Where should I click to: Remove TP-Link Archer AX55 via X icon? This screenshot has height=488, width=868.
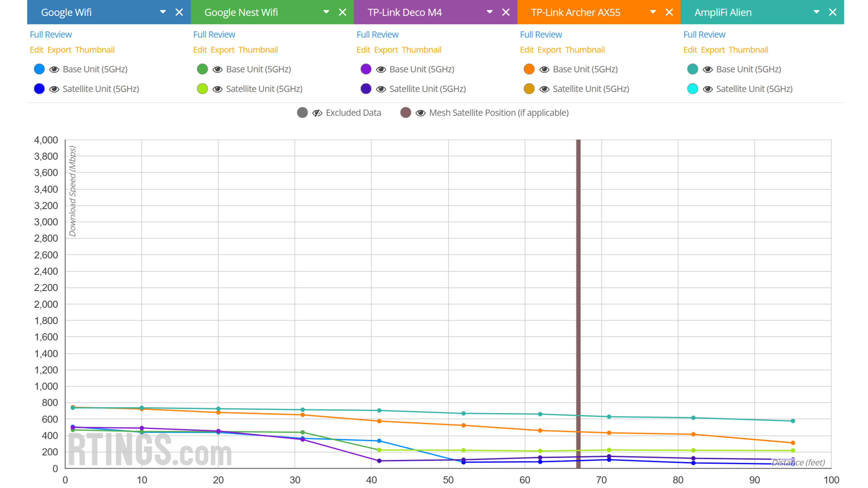(669, 12)
